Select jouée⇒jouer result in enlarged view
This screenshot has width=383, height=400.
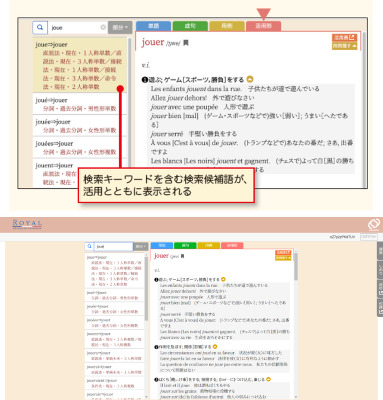point(80,126)
